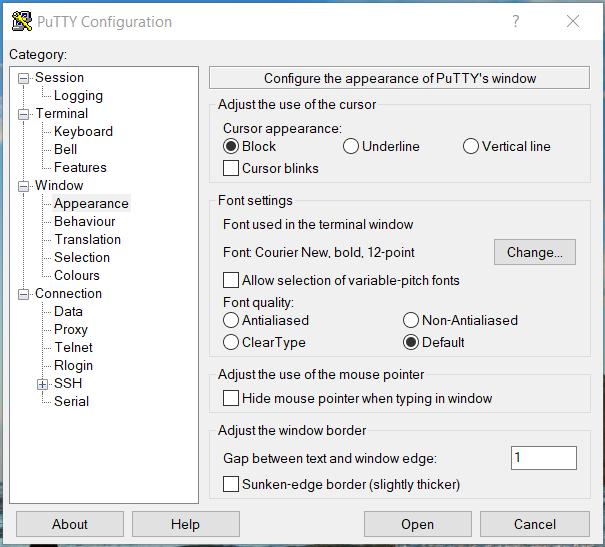The image size is (605, 547).
Task: Open the Data category
Action: pyautogui.click(x=68, y=311)
